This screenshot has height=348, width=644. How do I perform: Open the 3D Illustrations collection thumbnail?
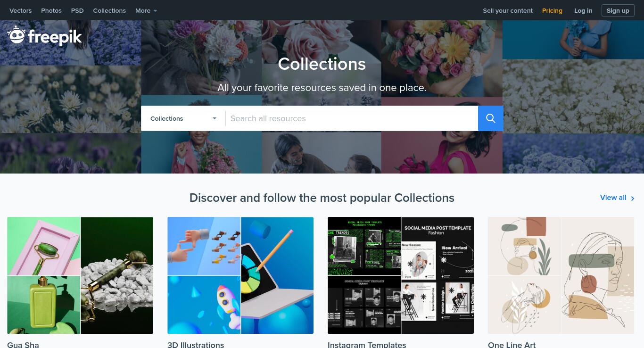pos(240,275)
